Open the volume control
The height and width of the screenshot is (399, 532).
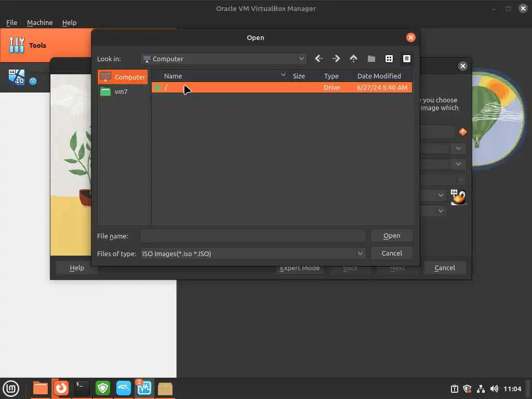tap(494, 389)
